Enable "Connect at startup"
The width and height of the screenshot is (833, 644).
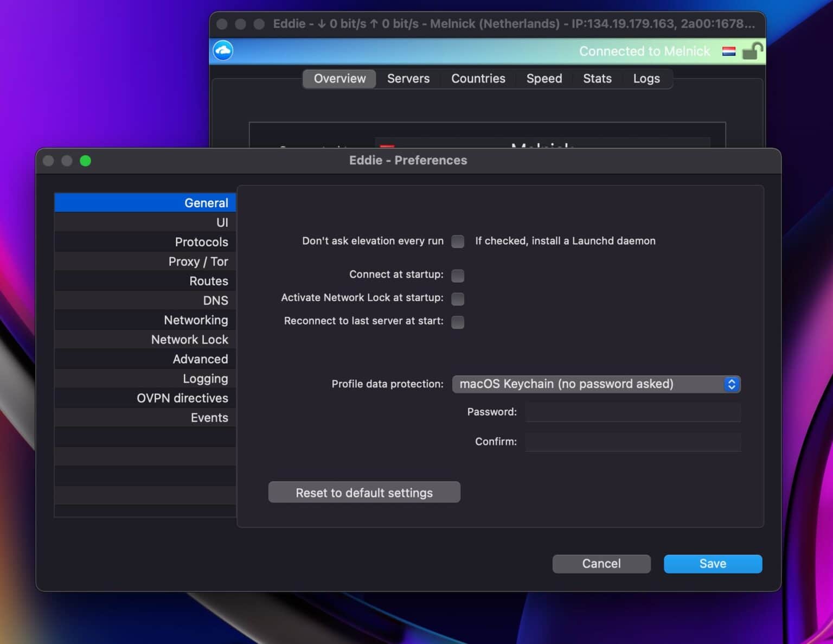(457, 276)
